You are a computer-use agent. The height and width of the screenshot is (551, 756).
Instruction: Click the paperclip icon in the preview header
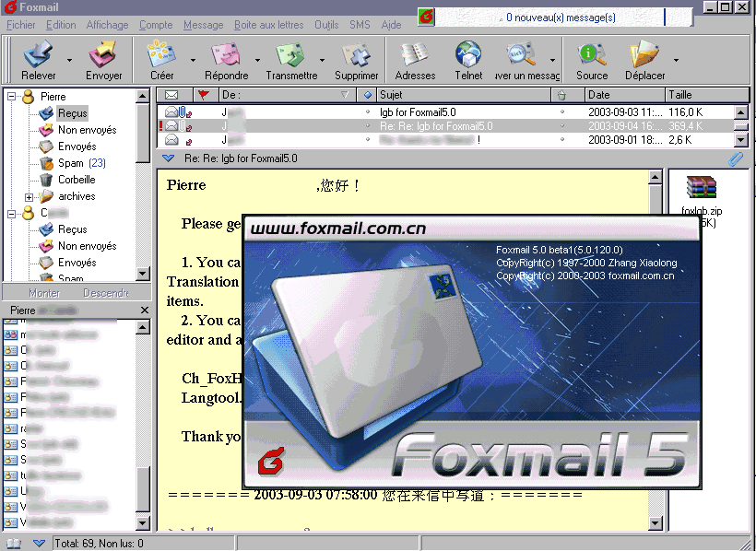736,158
